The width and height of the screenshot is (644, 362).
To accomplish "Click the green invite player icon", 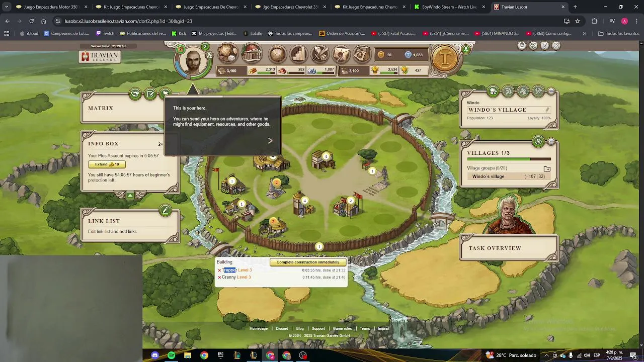I will click(x=466, y=49).
